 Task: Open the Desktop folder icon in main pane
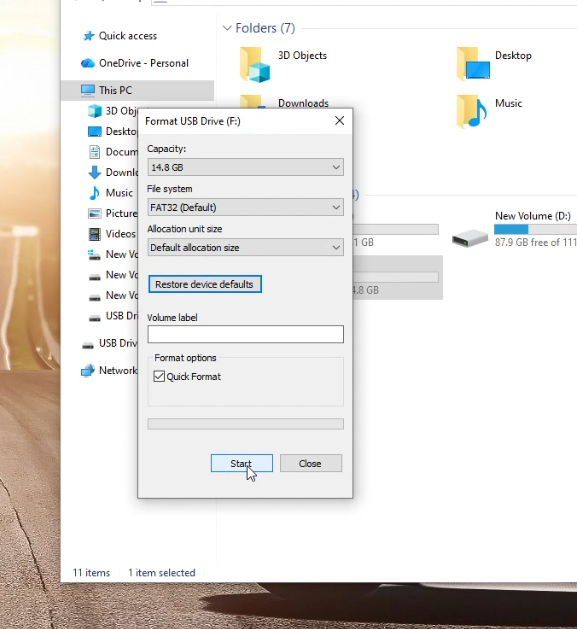[473, 63]
